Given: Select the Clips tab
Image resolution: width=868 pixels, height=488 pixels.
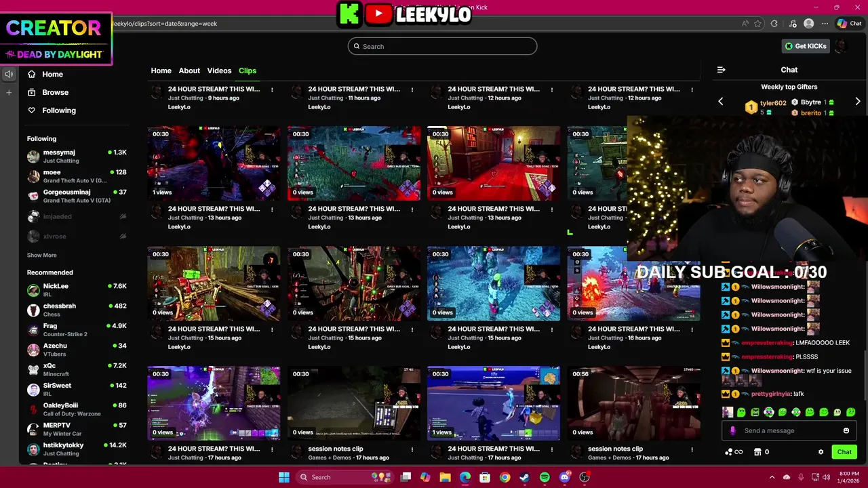Looking at the screenshot, I should point(248,70).
